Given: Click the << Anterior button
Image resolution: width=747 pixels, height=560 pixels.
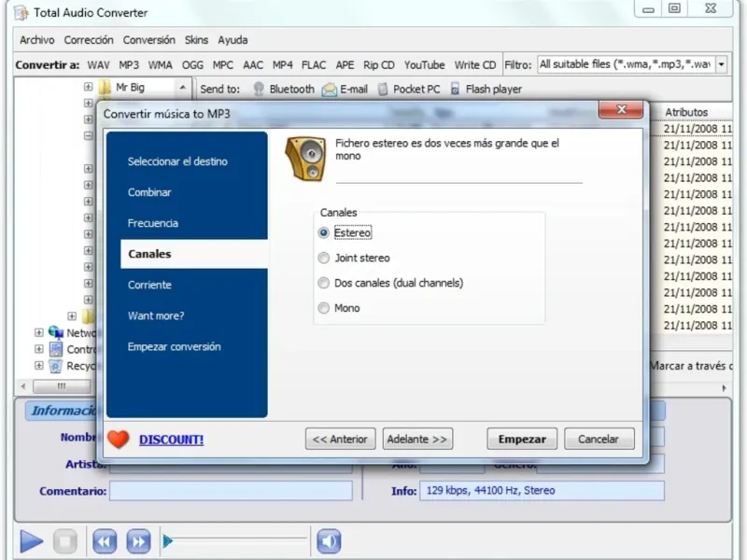Looking at the screenshot, I should (x=340, y=439).
